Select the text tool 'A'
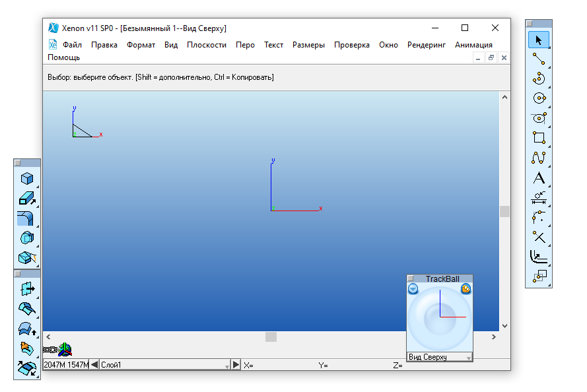This screenshot has height=392, width=587. [x=539, y=178]
